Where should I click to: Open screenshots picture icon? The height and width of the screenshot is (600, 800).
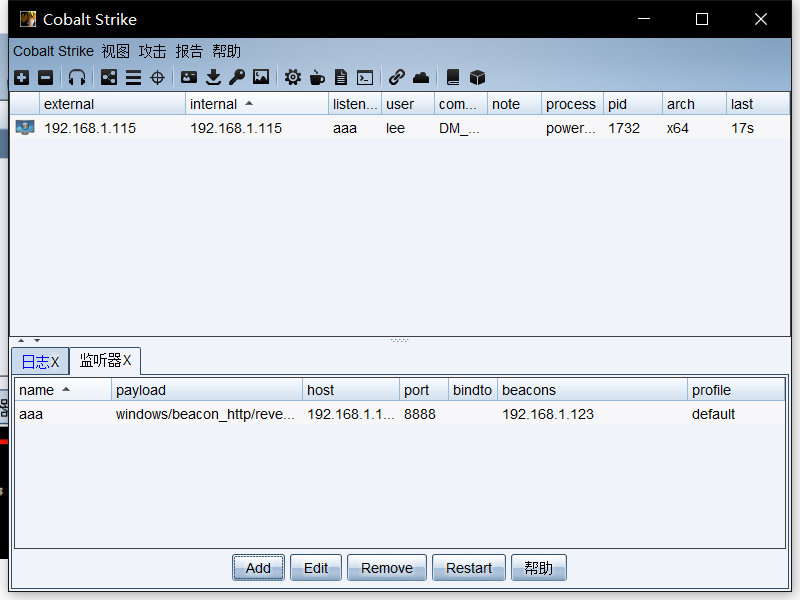point(261,78)
